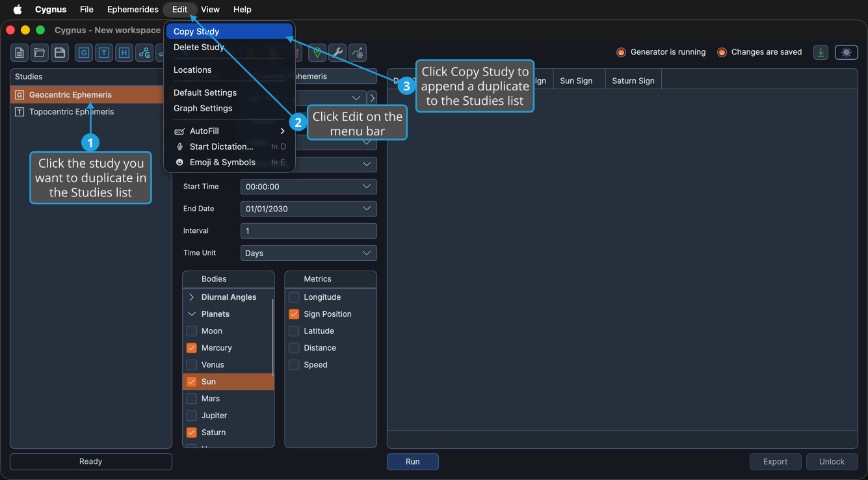
Task: Add a Heliocentric study via H toolbar icon
Action: click(124, 53)
